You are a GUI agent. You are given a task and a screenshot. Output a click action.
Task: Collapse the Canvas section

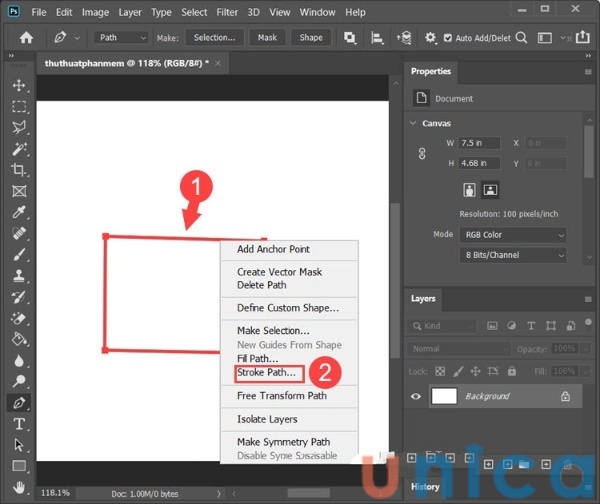click(x=415, y=123)
